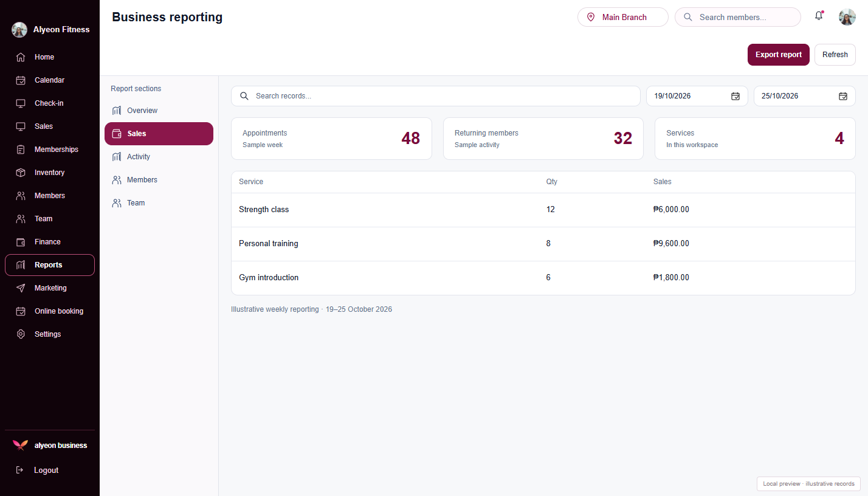Click the user avatar in top bar

coord(847,17)
